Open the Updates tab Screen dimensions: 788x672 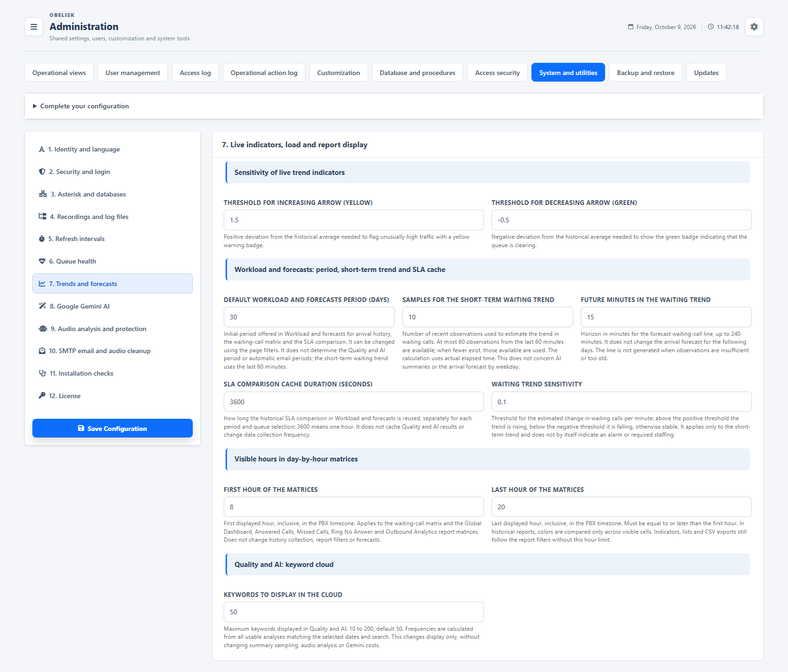point(706,73)
